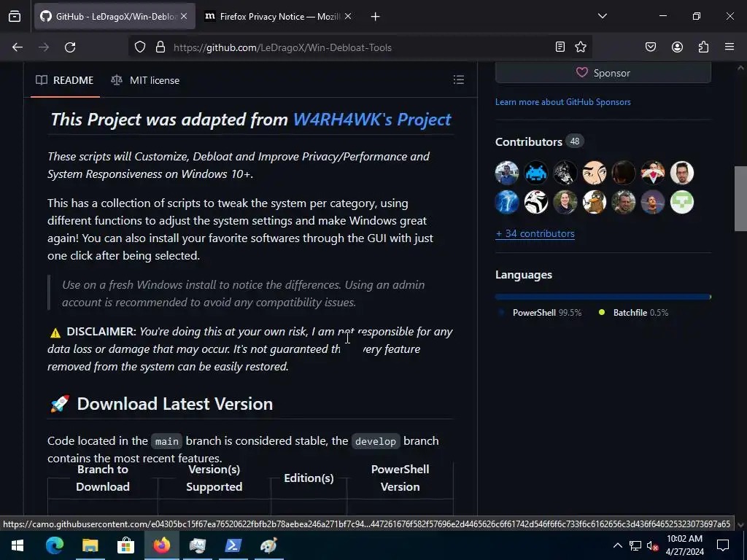
Task: Click the languages percentage bar
Action: [603, 297]
